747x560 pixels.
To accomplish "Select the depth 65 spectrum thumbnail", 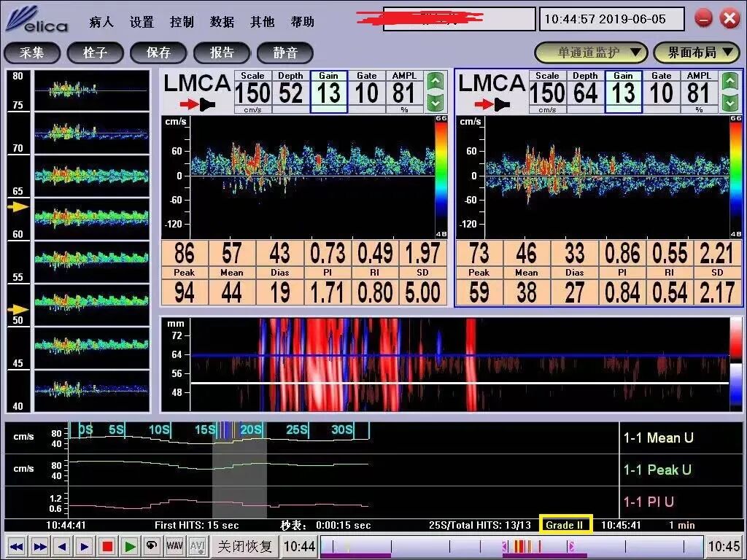I will pyautogui.click(x=91, y=176).
